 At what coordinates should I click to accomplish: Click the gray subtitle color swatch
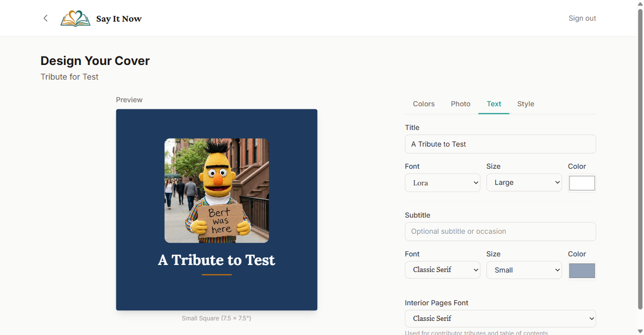pos(582,271)
